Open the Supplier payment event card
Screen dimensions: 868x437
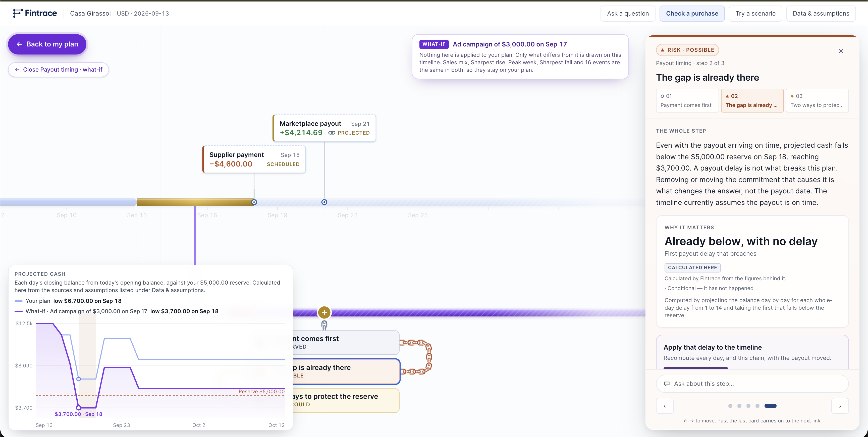254,159
